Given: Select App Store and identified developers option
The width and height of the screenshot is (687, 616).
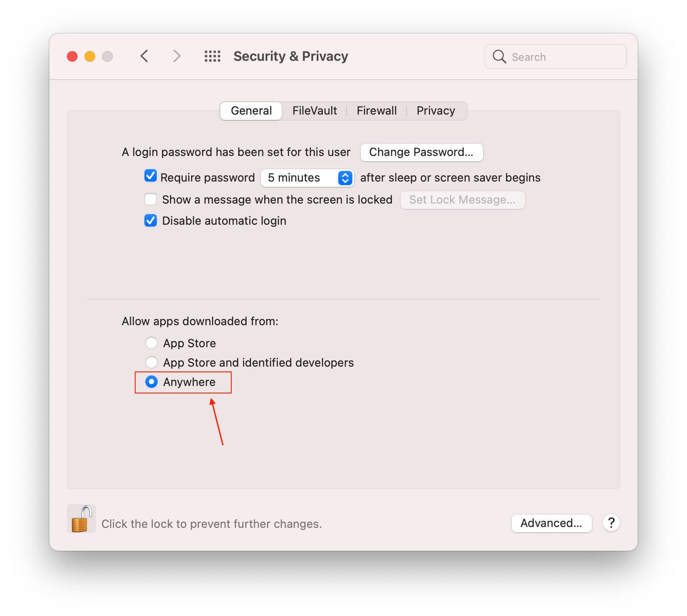Looking at the screenshot, I should 151,362.
